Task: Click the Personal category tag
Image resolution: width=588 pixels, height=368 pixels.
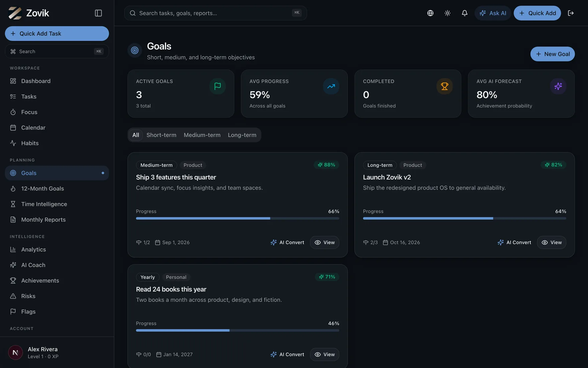Action: (176, 277)
